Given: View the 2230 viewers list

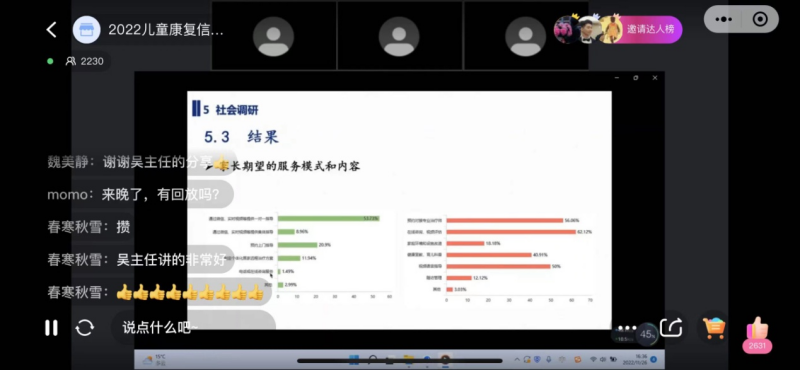Looking at the screenshot, I should click(85, 61).
